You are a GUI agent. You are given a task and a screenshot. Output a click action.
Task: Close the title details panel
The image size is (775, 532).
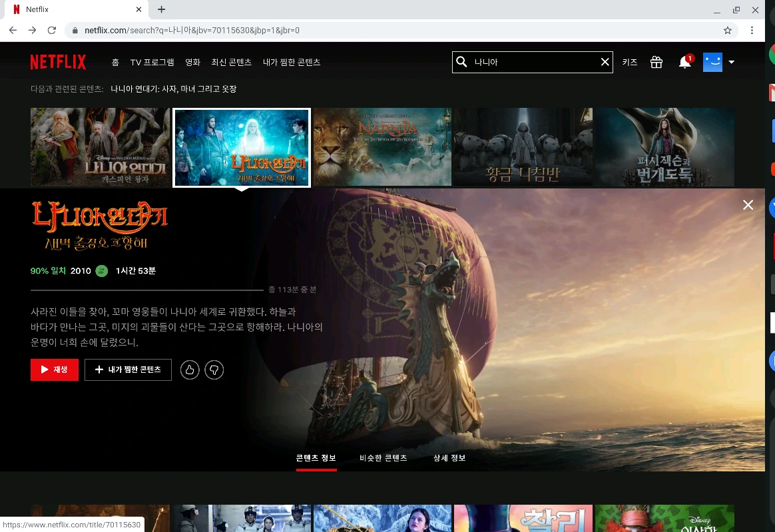(748, 204)
